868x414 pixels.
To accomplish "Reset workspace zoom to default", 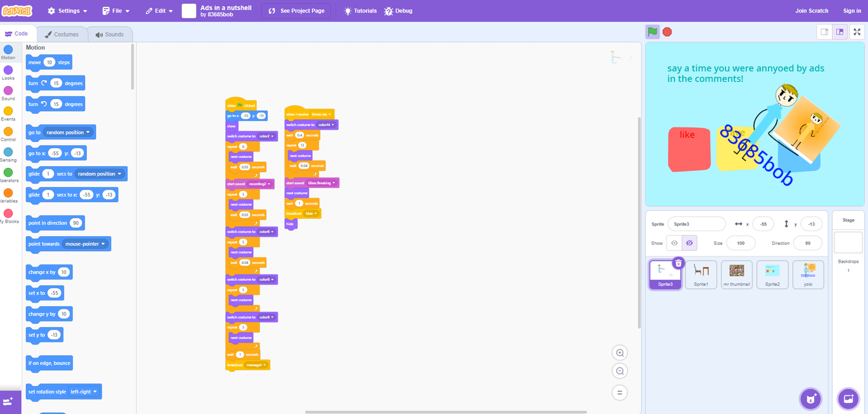I will pos(619,392).
